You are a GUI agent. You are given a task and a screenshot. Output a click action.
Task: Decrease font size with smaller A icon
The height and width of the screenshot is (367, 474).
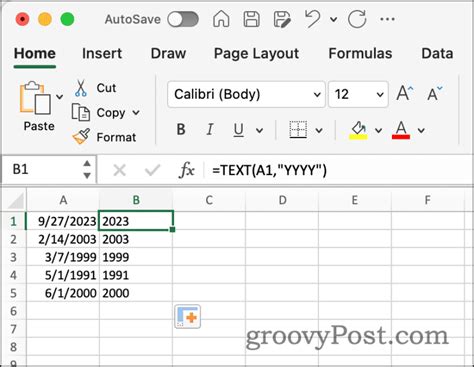tap(435, 93)
